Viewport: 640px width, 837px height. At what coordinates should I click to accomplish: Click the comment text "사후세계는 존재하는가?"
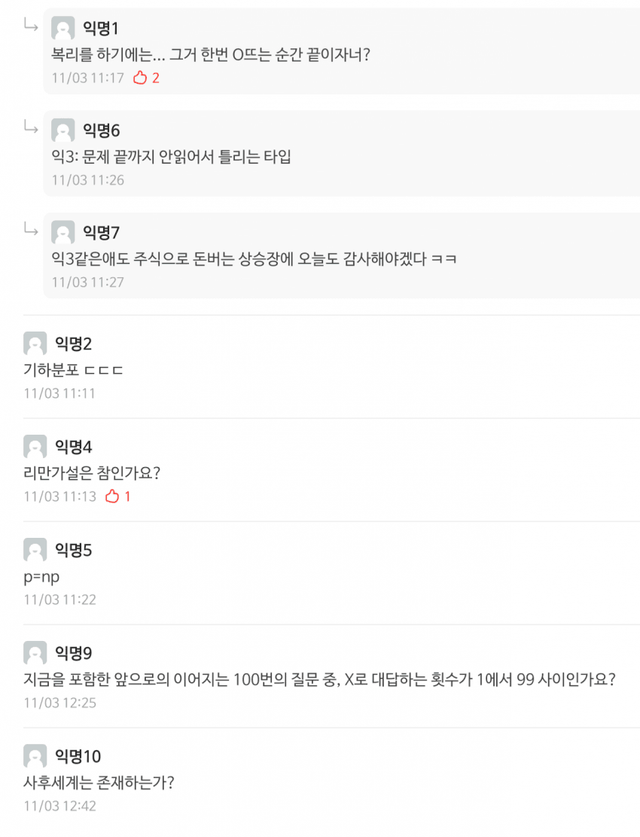click(x=99, y=782)
